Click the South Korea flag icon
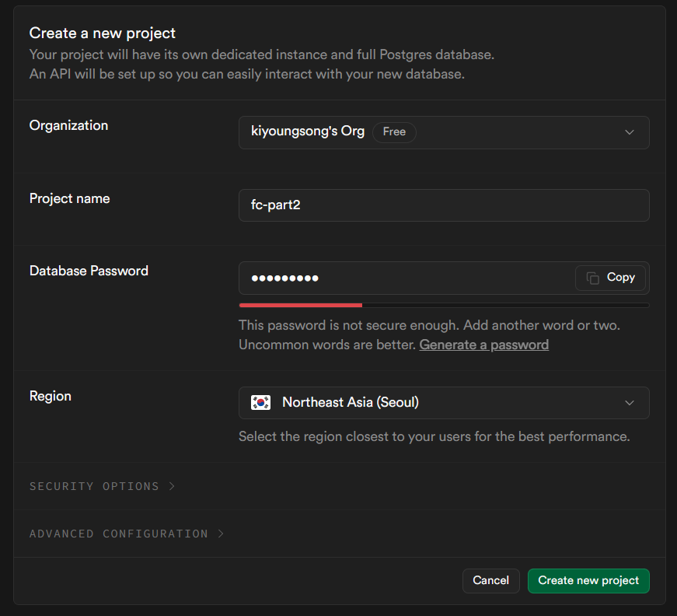The width and height of the screenshot is (677, 616). point(260,403)
